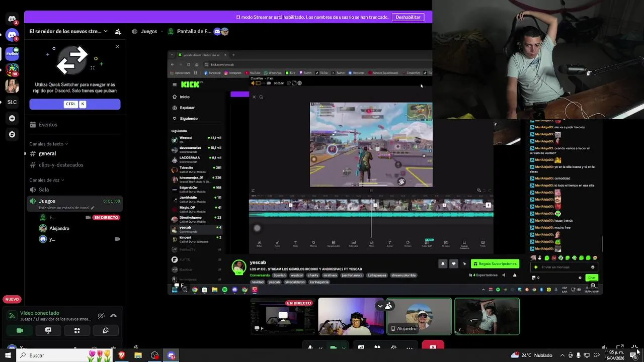
Task: Click the green Chat send button
Action: (x=592, y=278)
